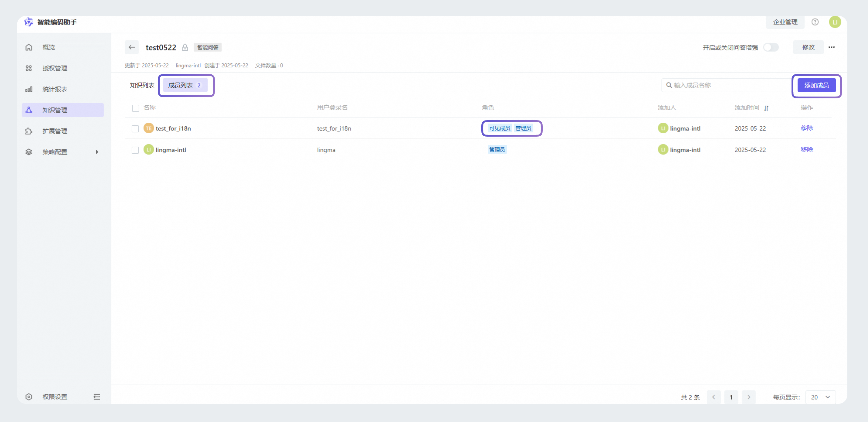The height and width of the screenshot is (422, 868).
Task: Click the lock icon beside test0522
Action: pyautogui.click(x=185, y=48)
